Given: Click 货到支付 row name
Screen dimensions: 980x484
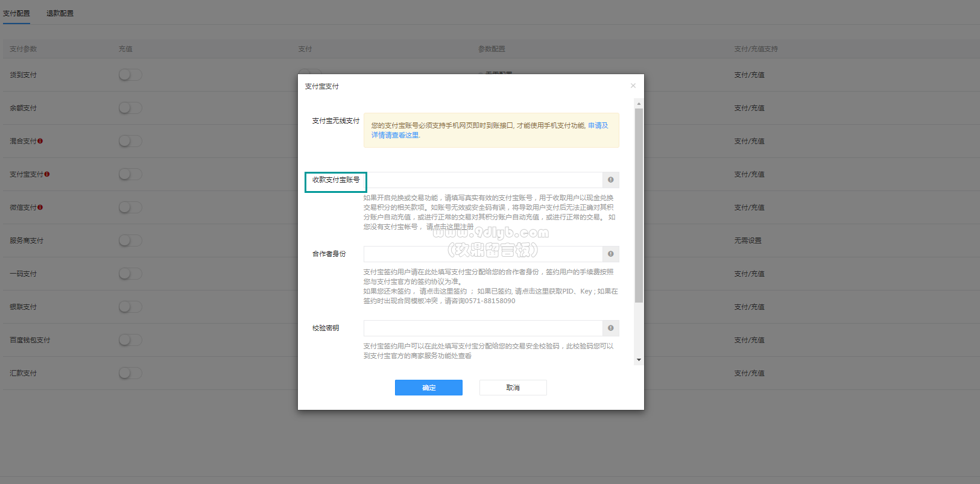Looking at the screenshot, I should point(24,75).
